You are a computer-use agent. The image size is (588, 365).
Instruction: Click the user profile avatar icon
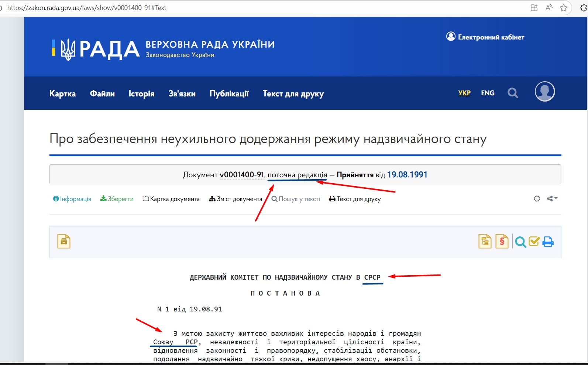[544, 92]
